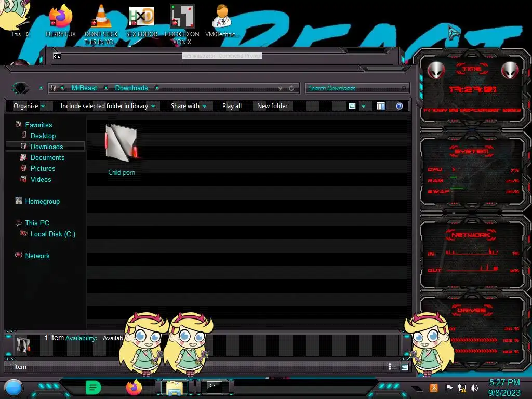Toggle the preview pane icon
Image resolution: width=532 pixels, height=399 pixels.
381,106
